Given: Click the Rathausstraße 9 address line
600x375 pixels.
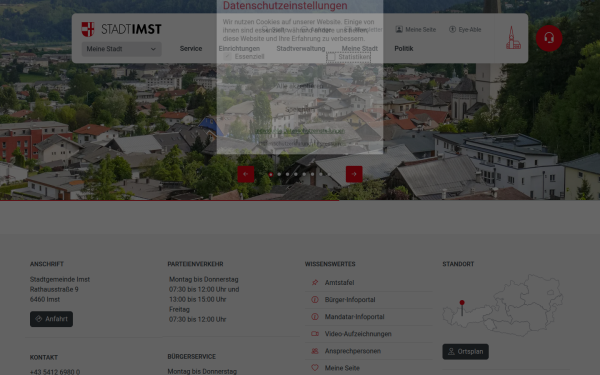Looking at the screenshot, I should click(54, 289).
